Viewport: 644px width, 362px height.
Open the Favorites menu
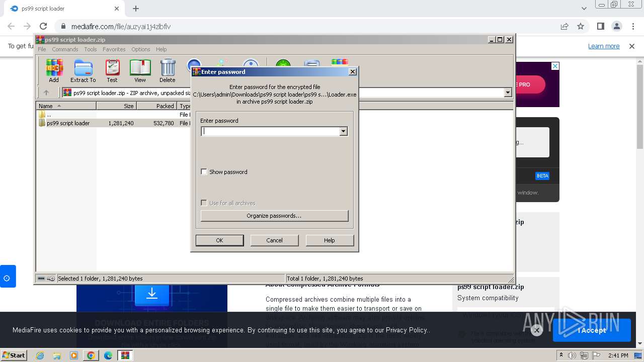pyautogui.click(x=114, y=49)
